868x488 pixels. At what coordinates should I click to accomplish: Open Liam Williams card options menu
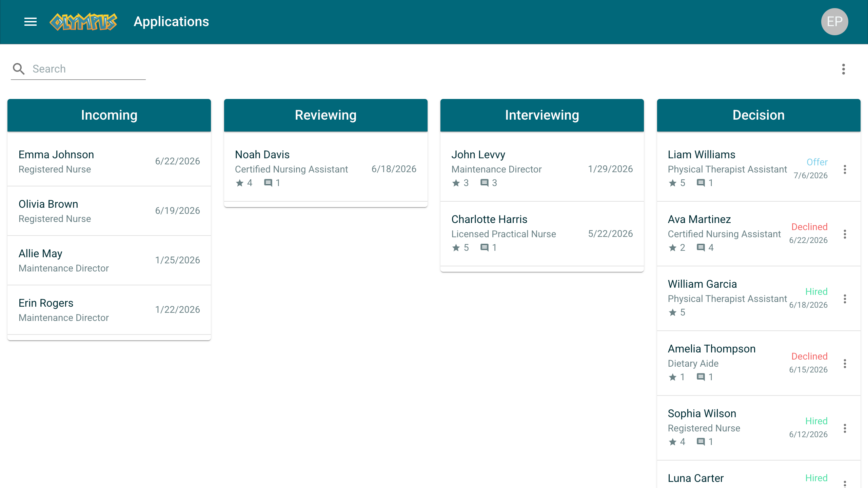coord(845,169)
